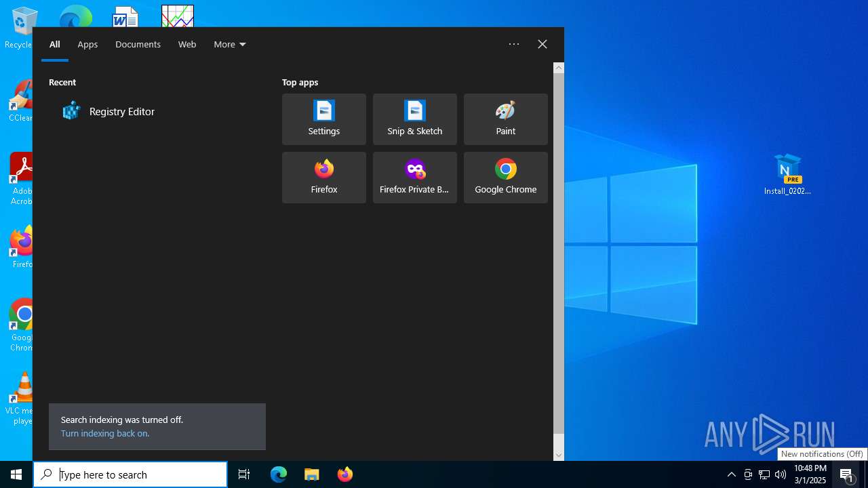Screen dimensions: 868x488
Task: Open the Action Center notifications icon
Action: pos(847,474)
